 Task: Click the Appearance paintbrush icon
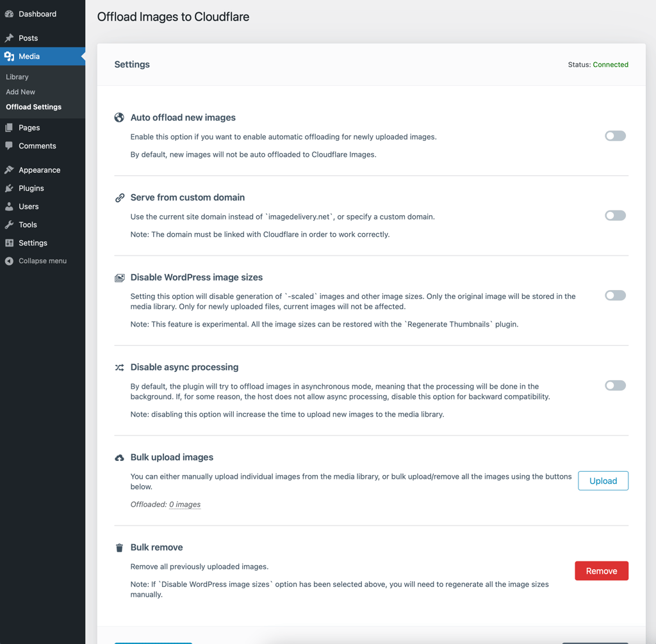coord(9,170)
